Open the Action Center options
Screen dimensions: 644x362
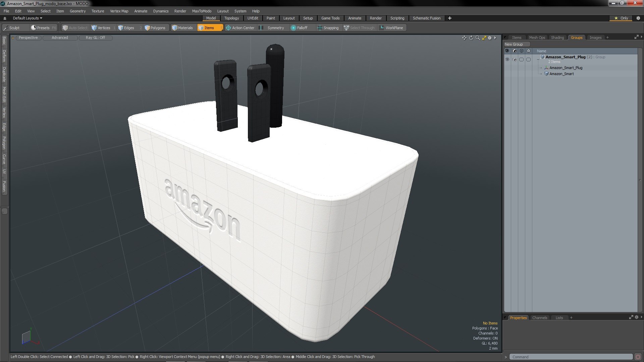tap(240, 28)
